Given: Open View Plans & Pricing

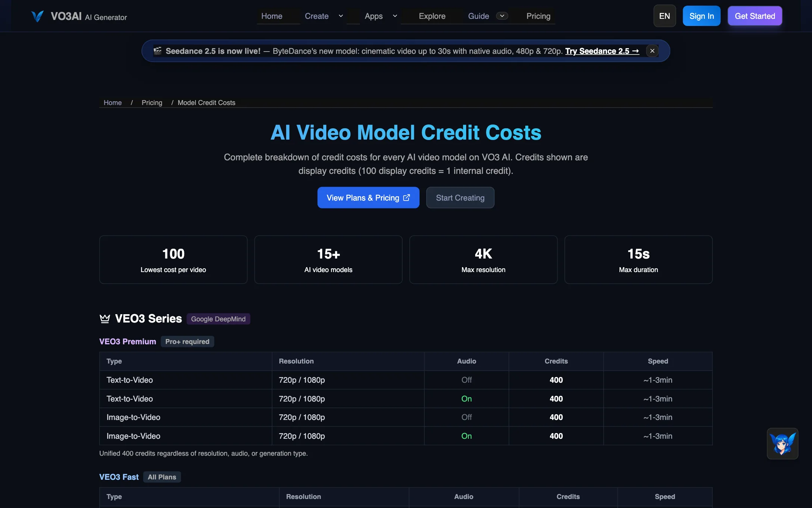Looking at the screenshot, I should [368, 198].
